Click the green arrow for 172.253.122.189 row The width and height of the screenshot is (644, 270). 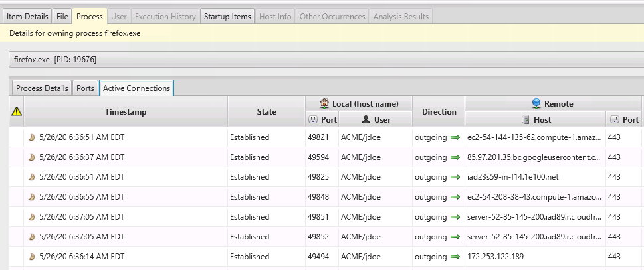(455, 257)
